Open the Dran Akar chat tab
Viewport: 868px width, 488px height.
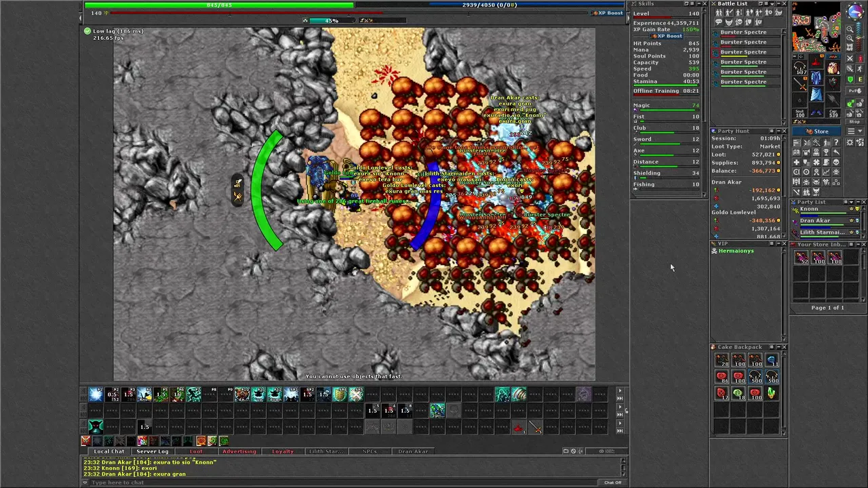point(413,451)
